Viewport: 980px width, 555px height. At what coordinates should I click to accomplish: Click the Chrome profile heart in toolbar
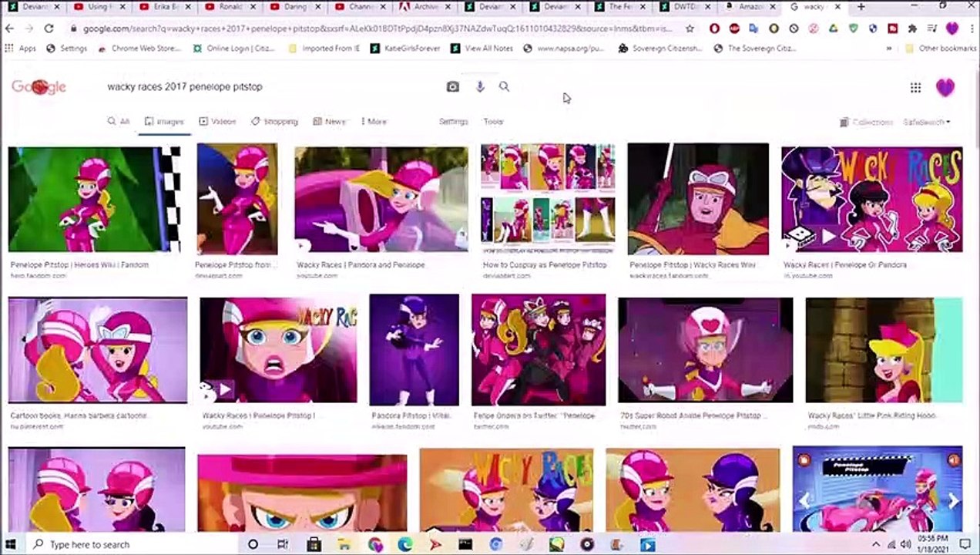[952, 29]
